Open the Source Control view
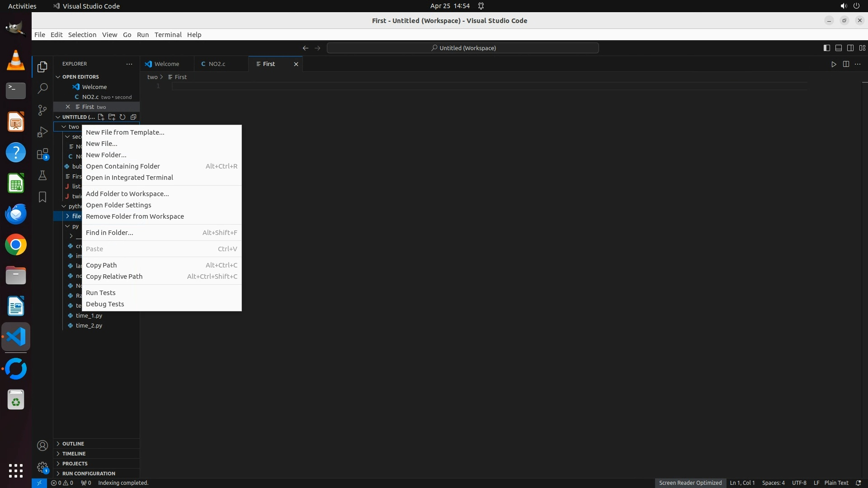868x488 pixels. [42, 110]
